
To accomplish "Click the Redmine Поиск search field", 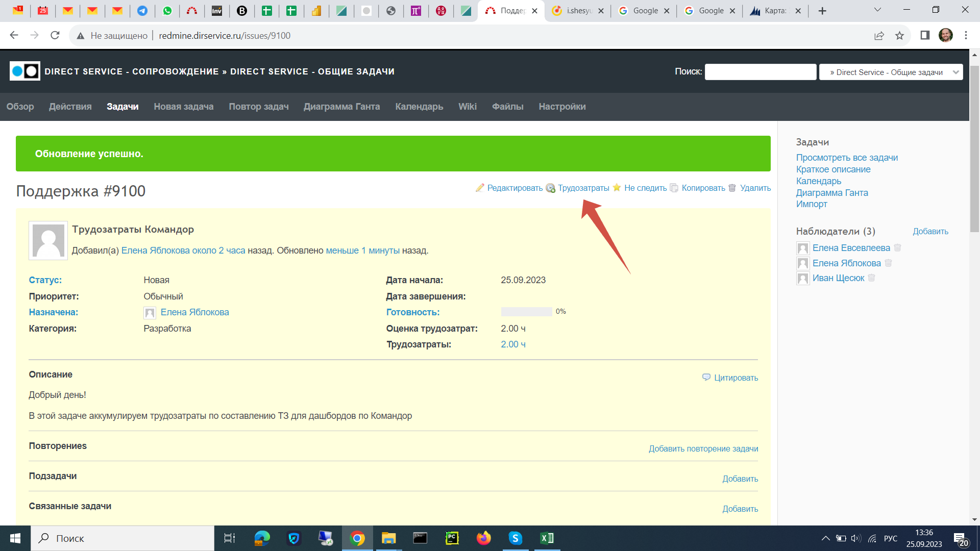I will pos(760,72).
